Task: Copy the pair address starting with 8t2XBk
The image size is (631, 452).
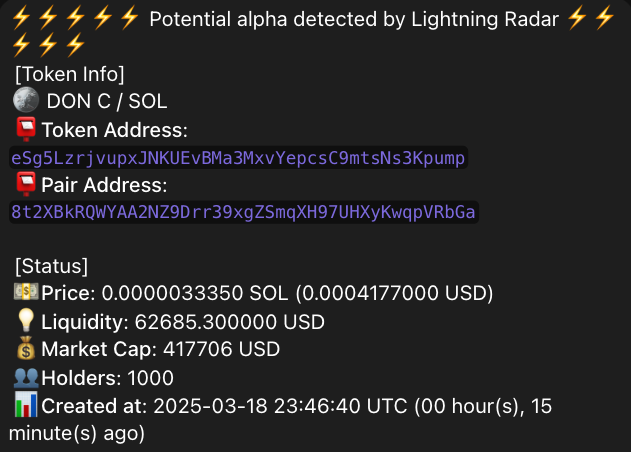Action: click(x=244, y=212)
